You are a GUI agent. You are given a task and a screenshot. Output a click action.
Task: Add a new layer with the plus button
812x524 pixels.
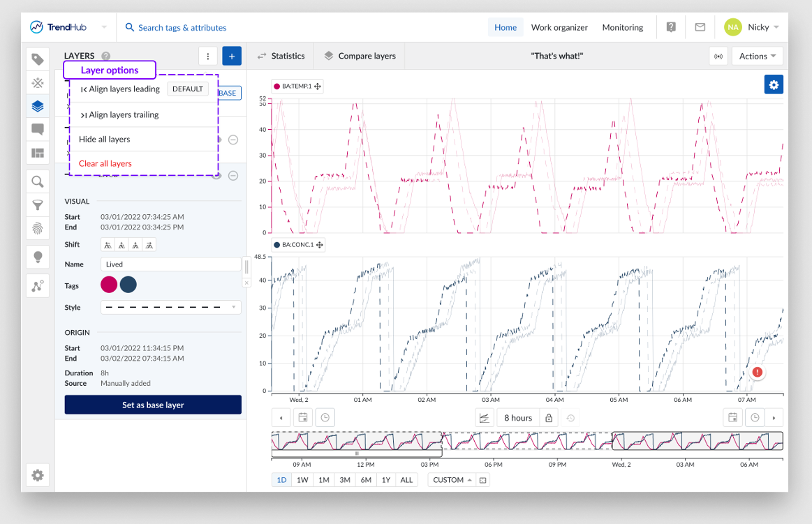tap(232, 56)
